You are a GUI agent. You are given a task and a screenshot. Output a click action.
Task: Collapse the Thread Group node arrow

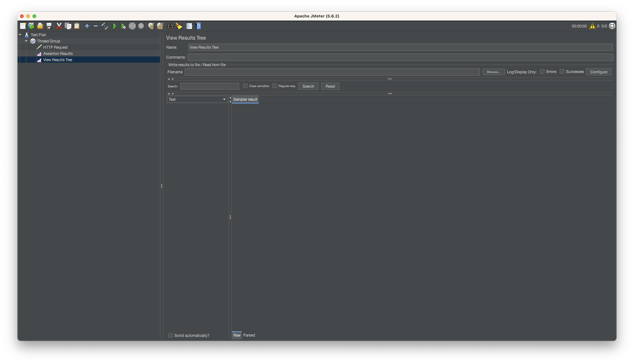(26, 41)
